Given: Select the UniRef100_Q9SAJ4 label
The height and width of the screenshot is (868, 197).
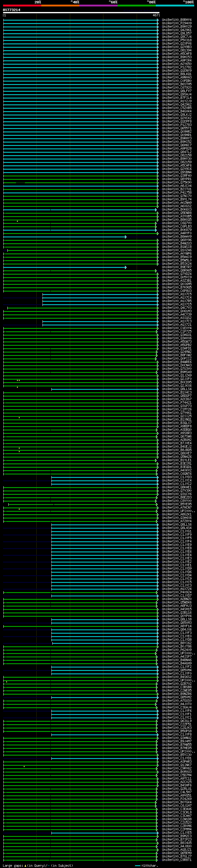Looking at the screenshot, I should 176,94.
